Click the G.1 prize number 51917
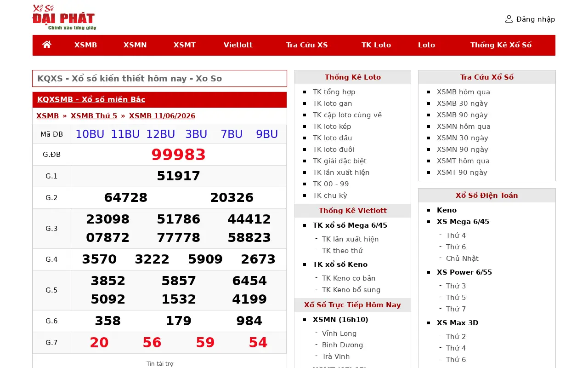The width and height of the screenshot is (588, 368). pyautogui.click(x=179, y=176)
